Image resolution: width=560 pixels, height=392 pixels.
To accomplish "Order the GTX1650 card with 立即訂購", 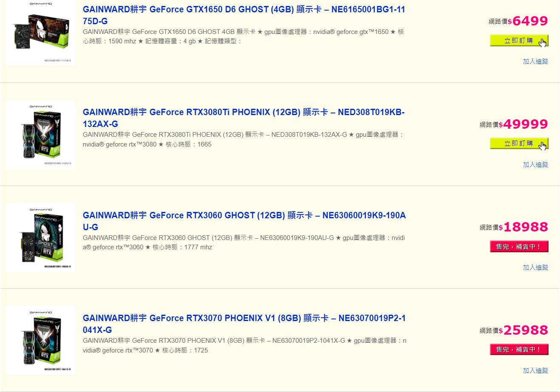I will [x=519, y=41].
